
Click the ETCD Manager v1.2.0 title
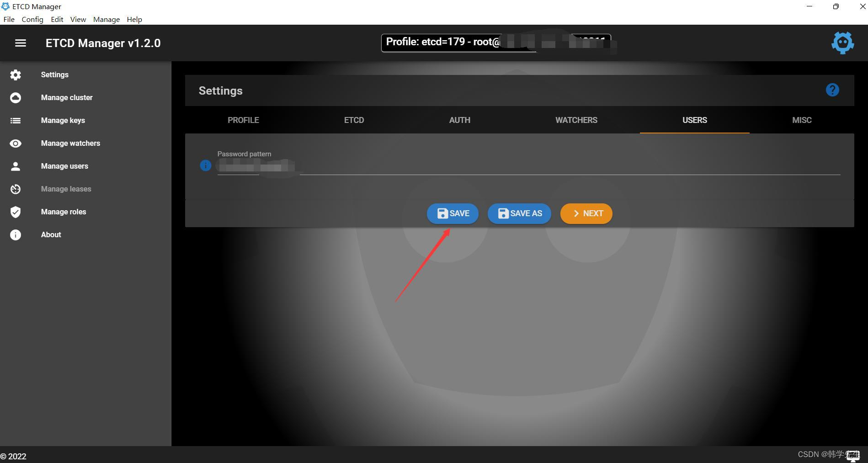coord(103,43)
